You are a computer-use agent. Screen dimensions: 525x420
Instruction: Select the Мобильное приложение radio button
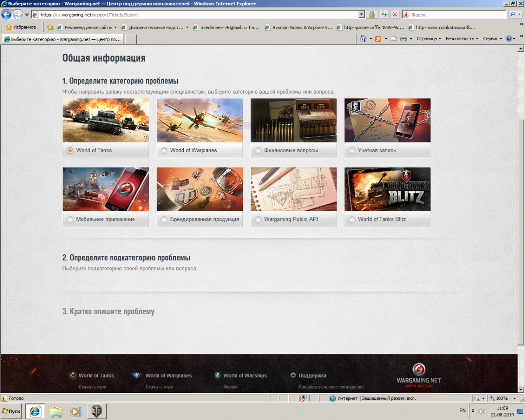click(70, 219)
